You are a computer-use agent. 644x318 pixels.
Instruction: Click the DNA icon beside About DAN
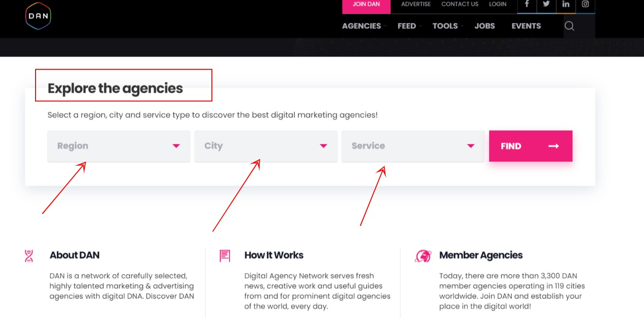pos(29,256)
